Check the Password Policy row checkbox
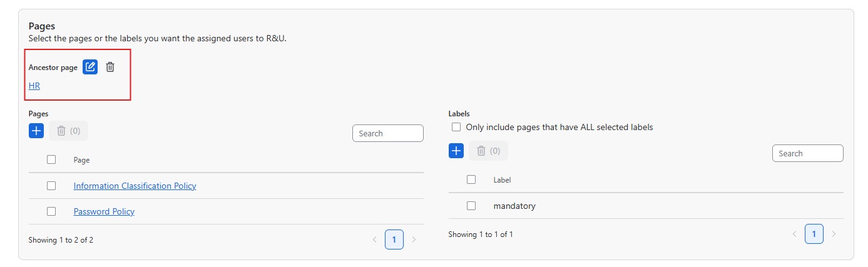The image size is (868, 267). pyautogui.click(x=51, y=211)
